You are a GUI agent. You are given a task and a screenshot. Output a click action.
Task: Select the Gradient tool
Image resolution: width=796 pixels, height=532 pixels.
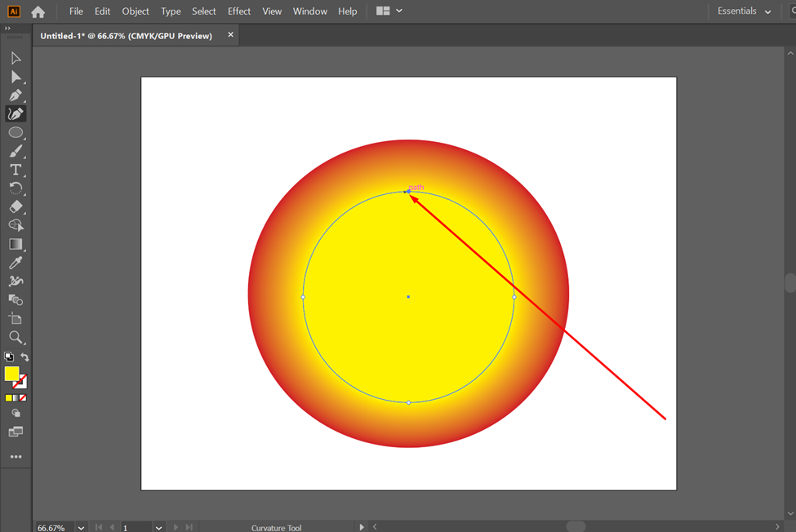(16, 244)
